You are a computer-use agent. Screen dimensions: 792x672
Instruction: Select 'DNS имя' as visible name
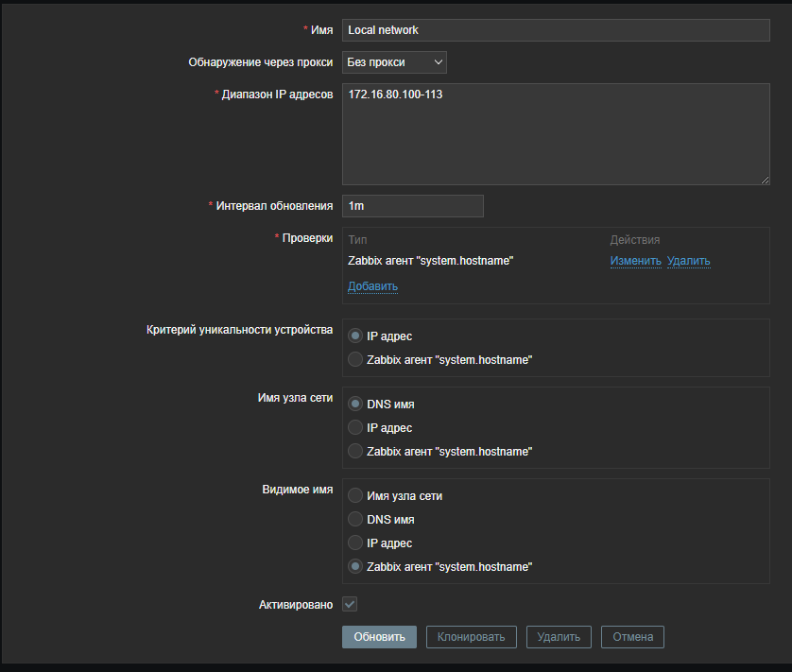(355, 519)
